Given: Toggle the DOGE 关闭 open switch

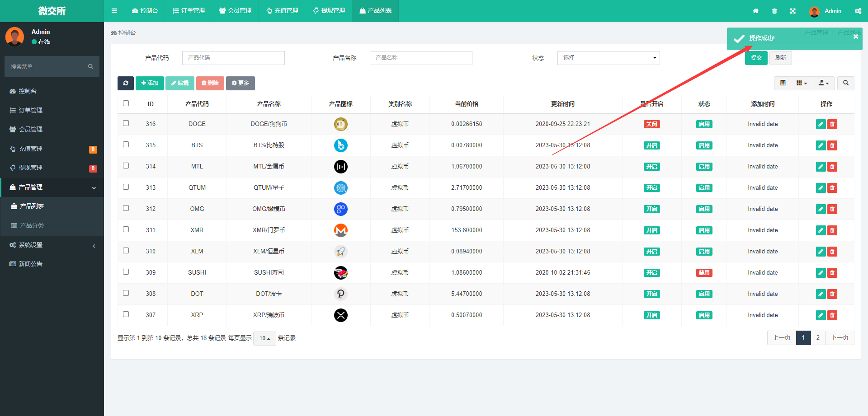Looking at the screenshot, I should [651, 124].
